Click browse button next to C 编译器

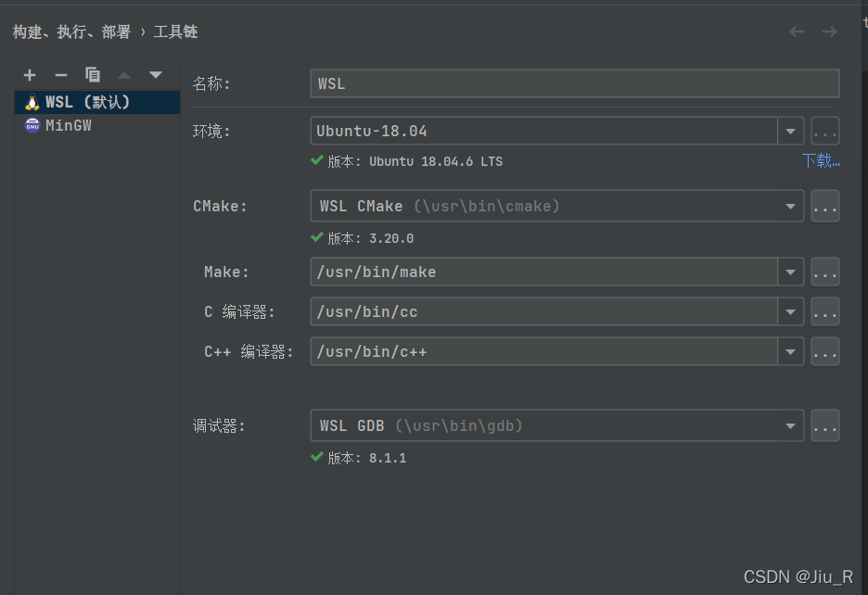pos(825,311)
